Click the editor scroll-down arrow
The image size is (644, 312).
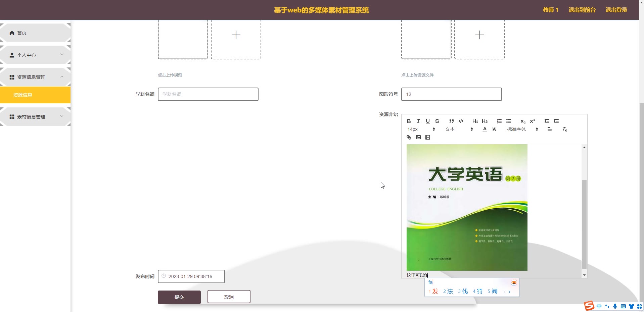(584, 275)
